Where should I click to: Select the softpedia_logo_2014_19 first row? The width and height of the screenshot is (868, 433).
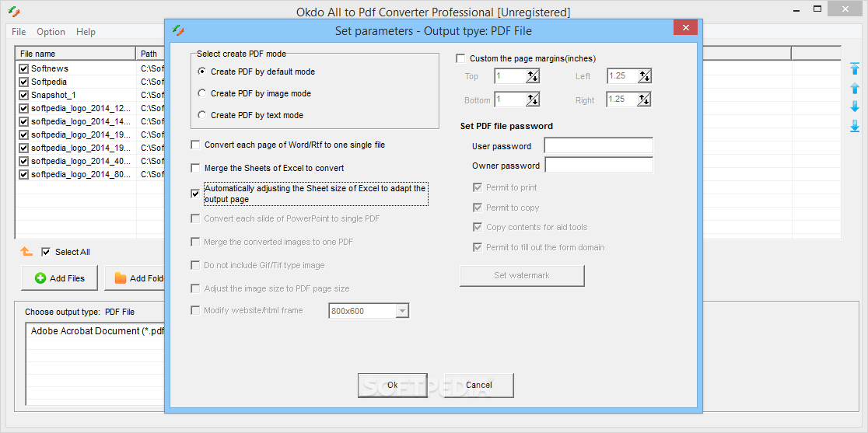click(x=82, y=134)
